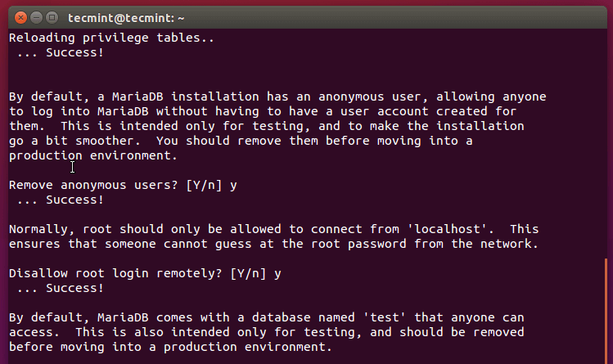Close the terminal window
The width and height of the screenshot is (613, 364).
19,16
